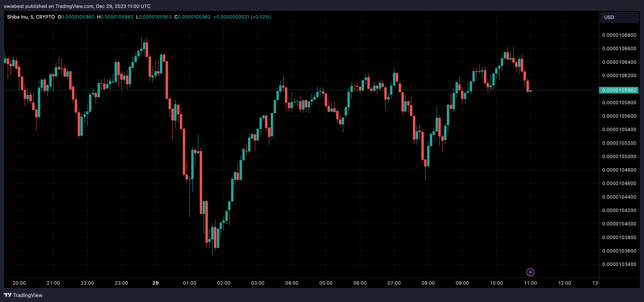Click the 05:00 label on time axis
Viewport: 644px width, 302px height.
click(x=326, y=283)
